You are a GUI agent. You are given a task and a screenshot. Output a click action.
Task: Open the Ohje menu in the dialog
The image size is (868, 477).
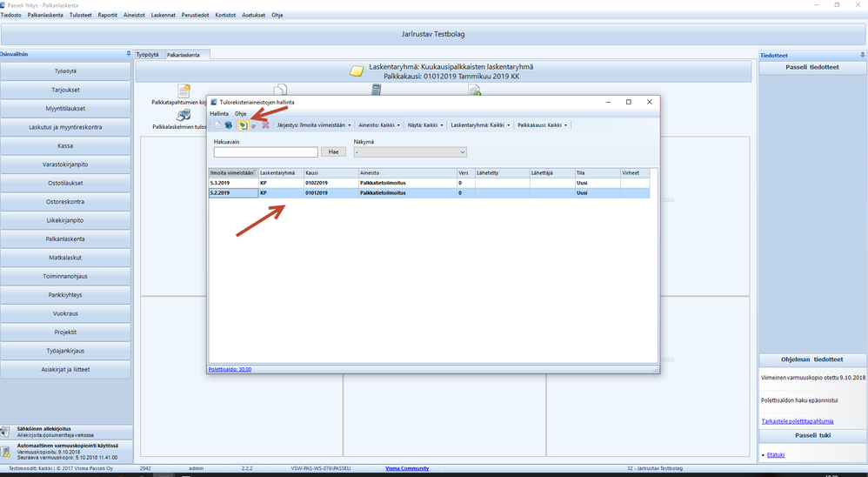tap(240, 113)
